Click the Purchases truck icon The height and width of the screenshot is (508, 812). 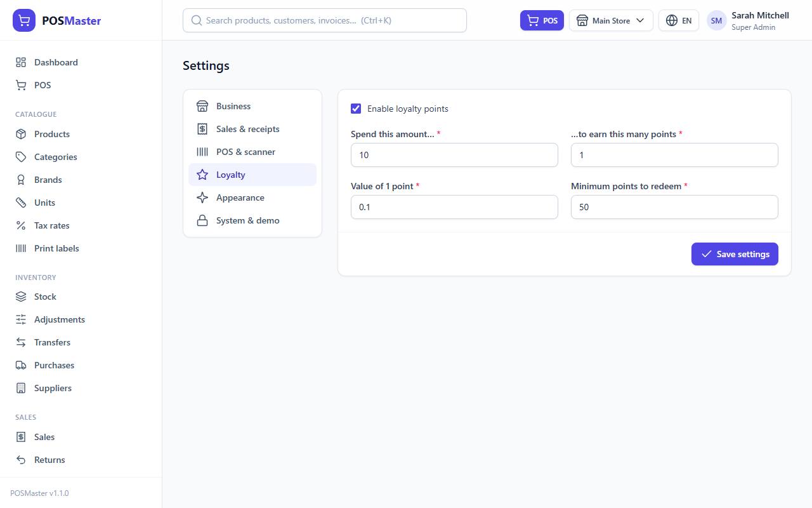[x=21, y=365]
